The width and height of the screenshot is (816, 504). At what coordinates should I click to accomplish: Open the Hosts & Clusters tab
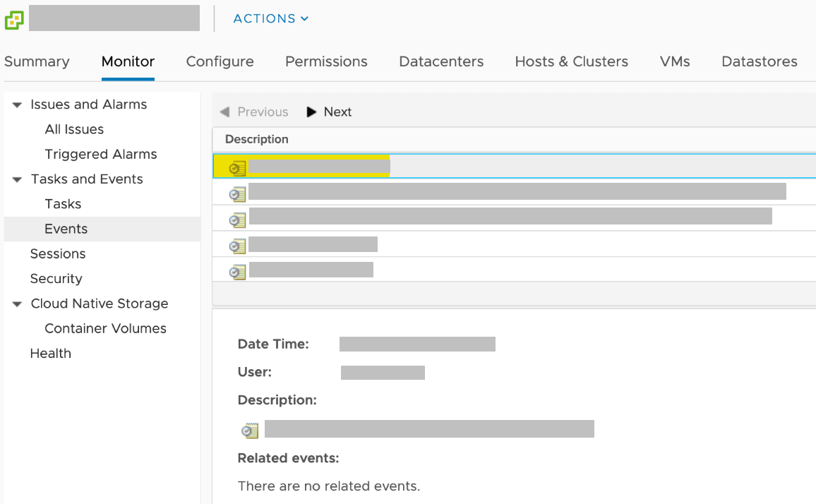click(571, 61)
